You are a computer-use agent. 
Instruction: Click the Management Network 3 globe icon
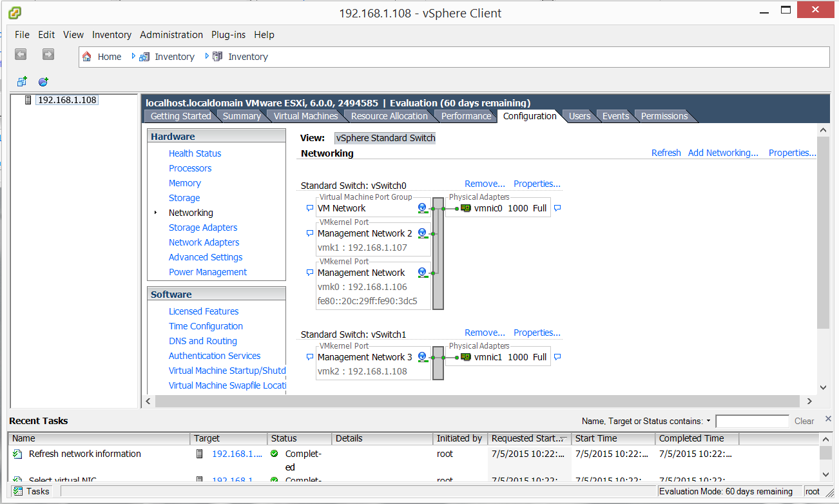click(x=423, y=357)
